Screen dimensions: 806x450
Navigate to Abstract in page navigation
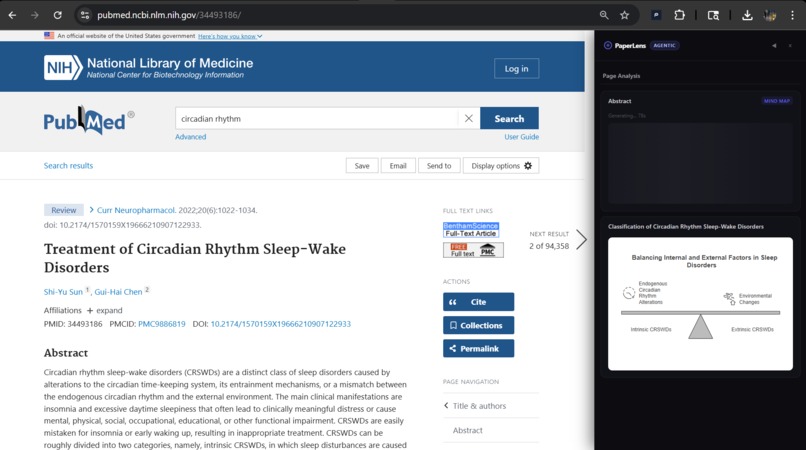[467, 430]
